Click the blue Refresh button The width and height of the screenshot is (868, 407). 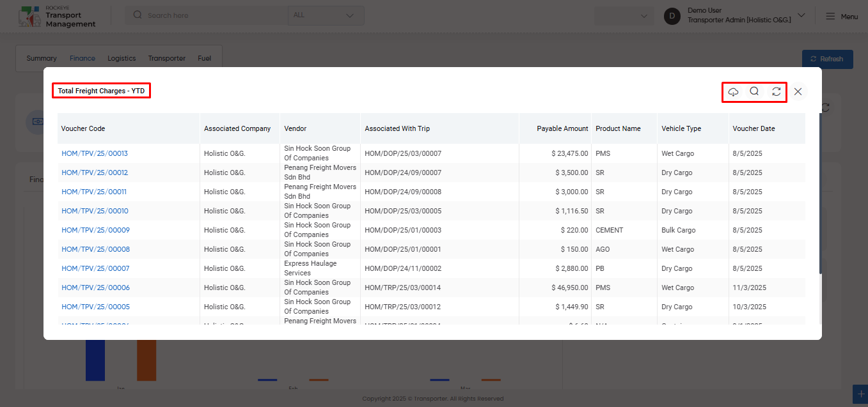(x=827, y=59)
